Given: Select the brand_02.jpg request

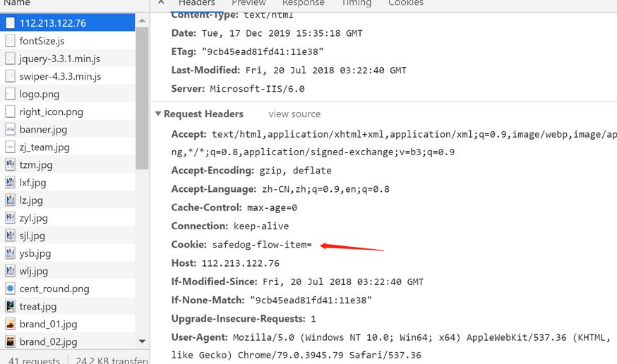Looking at the screenshot, I should coord(67,341).
